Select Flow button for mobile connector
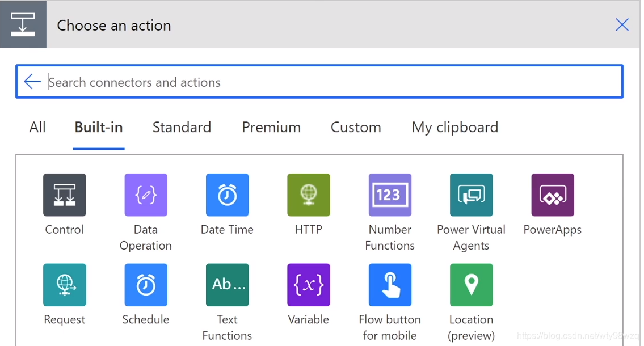Image resolution: width=644 pixels, height=346 pixels. click(390, 285)
